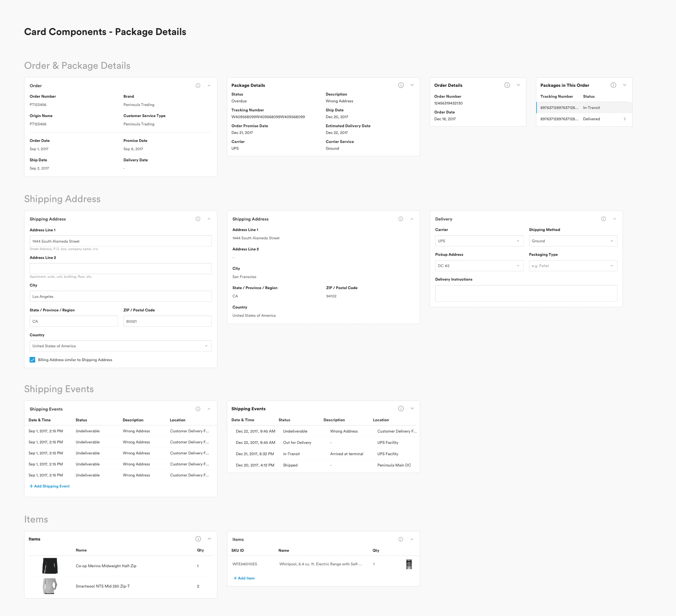The height and width of the screenshot is (616, 676).
Task: Click the Add Item link
Action: (244, 578)
